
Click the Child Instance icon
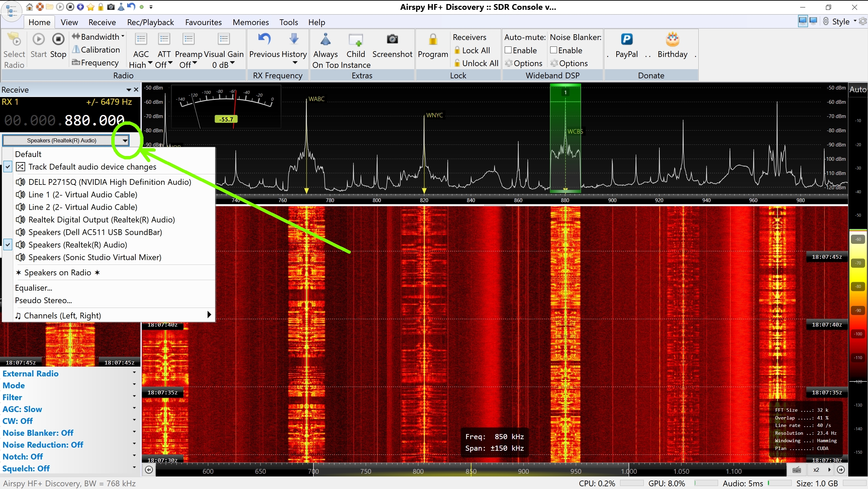tap(355, 40)
